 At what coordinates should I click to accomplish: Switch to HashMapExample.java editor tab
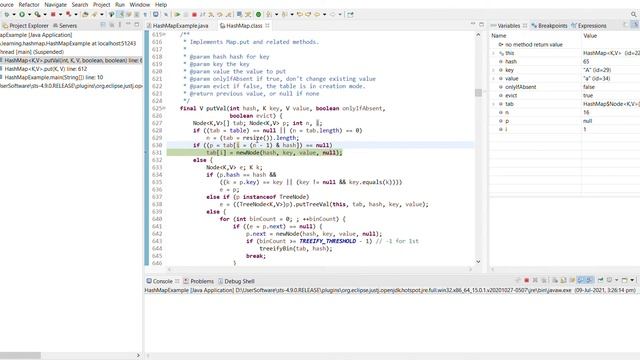point(180,25)
